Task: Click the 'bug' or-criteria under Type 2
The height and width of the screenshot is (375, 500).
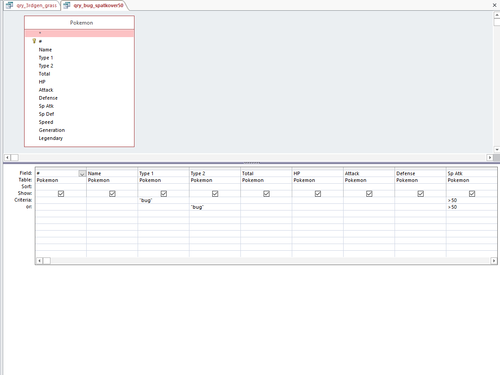Action: (215, 207)
